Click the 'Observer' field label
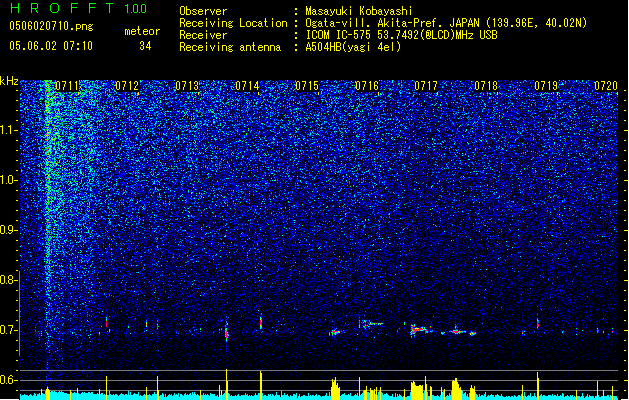The height and width of the screenshot is (400, 629). [203, 11]
